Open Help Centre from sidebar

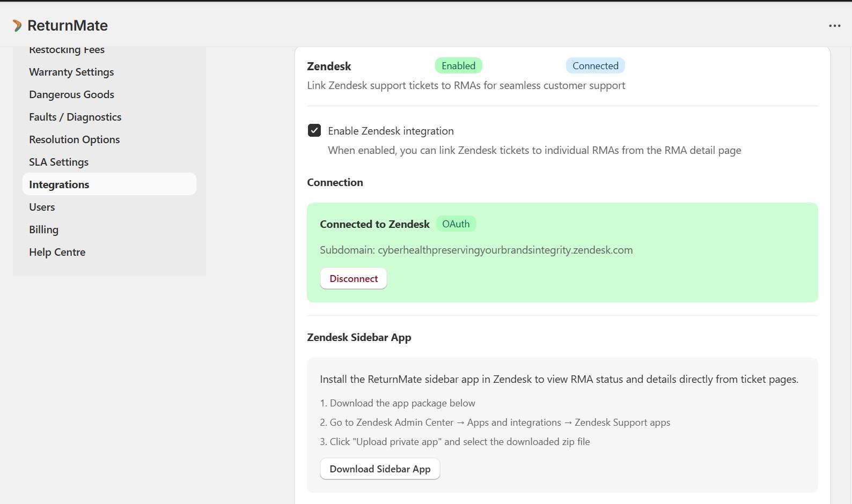[57, 252]
